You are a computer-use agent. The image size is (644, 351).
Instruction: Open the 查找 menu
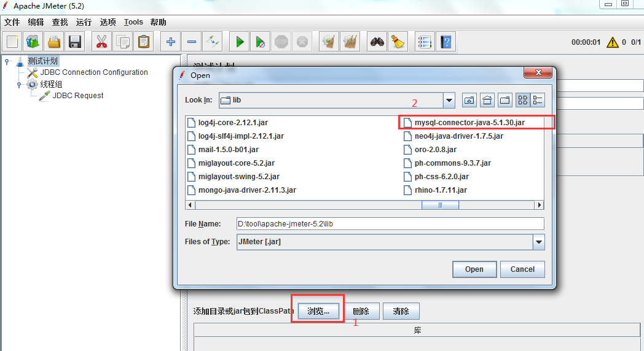click(60, 22)
